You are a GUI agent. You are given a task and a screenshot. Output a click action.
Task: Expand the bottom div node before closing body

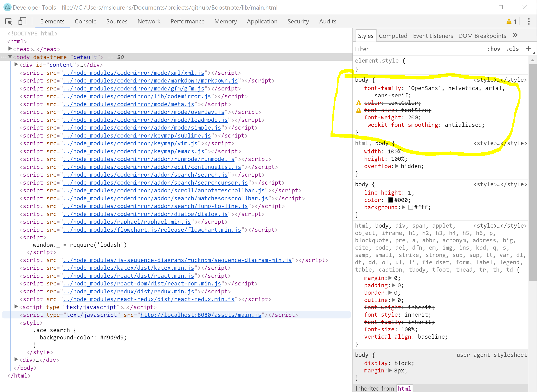(x=16, y=359)
